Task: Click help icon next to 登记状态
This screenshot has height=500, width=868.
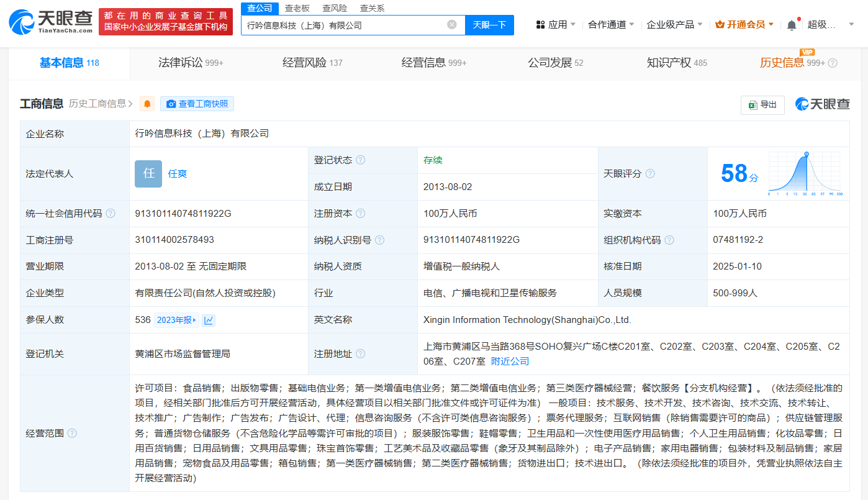Action: 360,160
